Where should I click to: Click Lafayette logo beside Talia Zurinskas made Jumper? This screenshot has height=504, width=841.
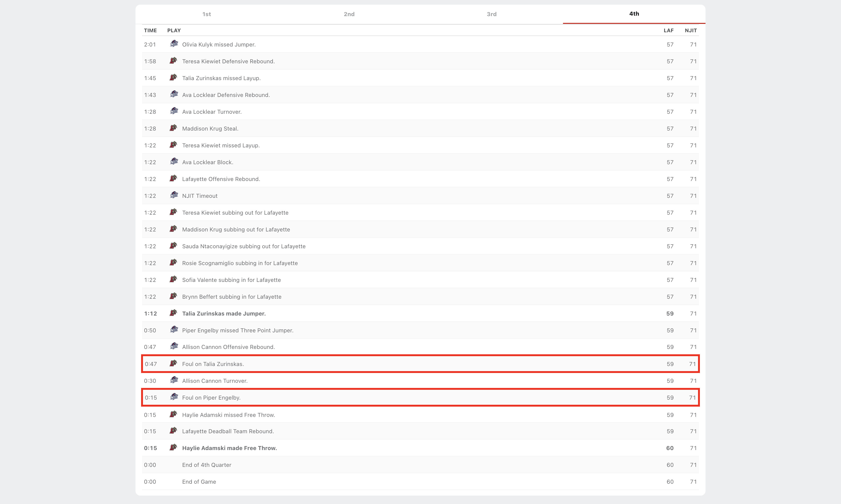tap(173, 313)
